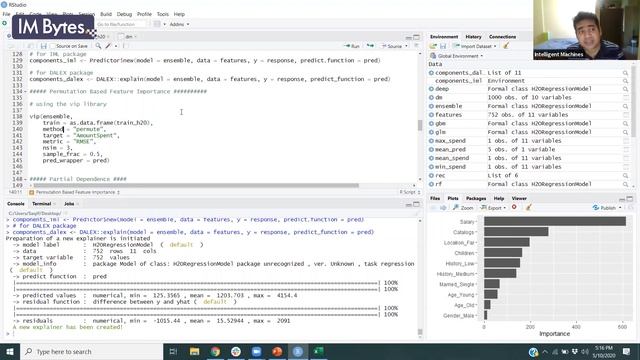Switch to the Connections tab
The image size is (640, 360).
point(502,37)
